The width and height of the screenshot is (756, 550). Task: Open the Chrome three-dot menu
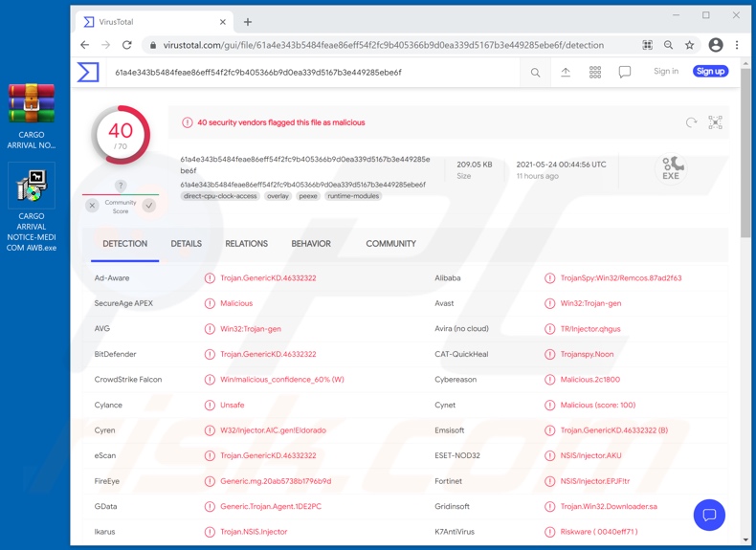pos(737,45)
